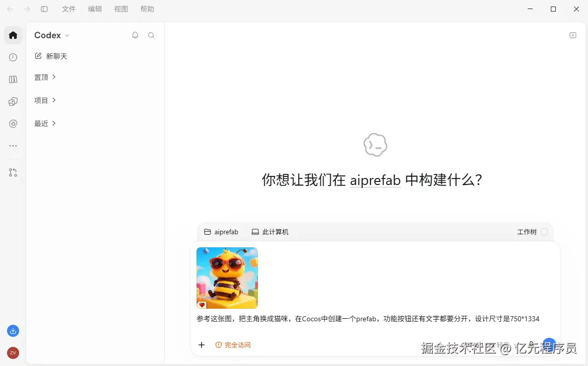Click the laptop icon beside 此计算机
This screenshot has height=366, width=588.
point(255,232)
